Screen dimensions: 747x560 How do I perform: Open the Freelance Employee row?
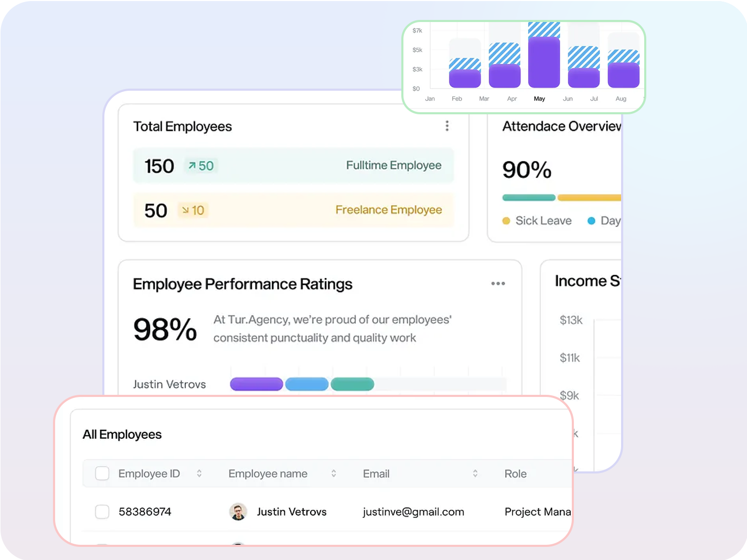coord(388,210)
